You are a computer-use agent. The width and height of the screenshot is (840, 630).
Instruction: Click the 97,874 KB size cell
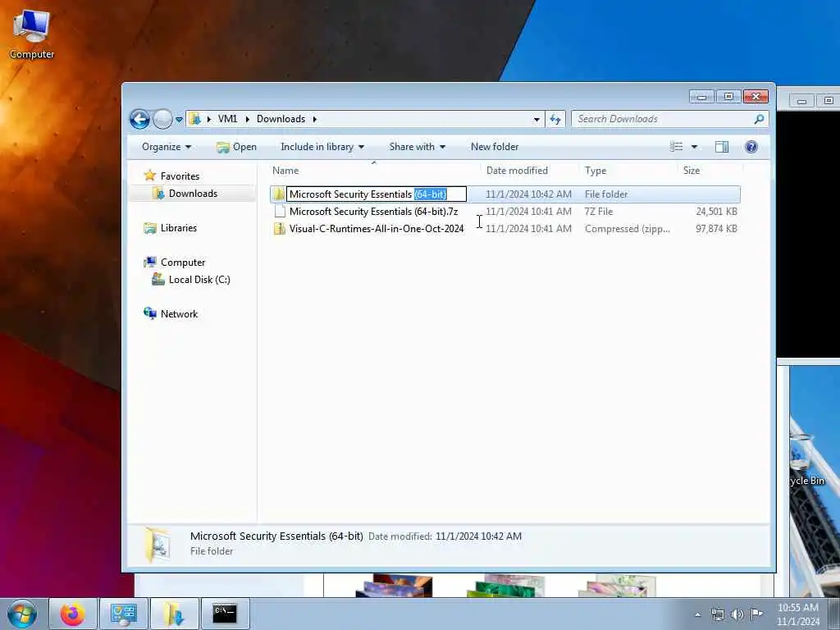(x=716, y=229)
